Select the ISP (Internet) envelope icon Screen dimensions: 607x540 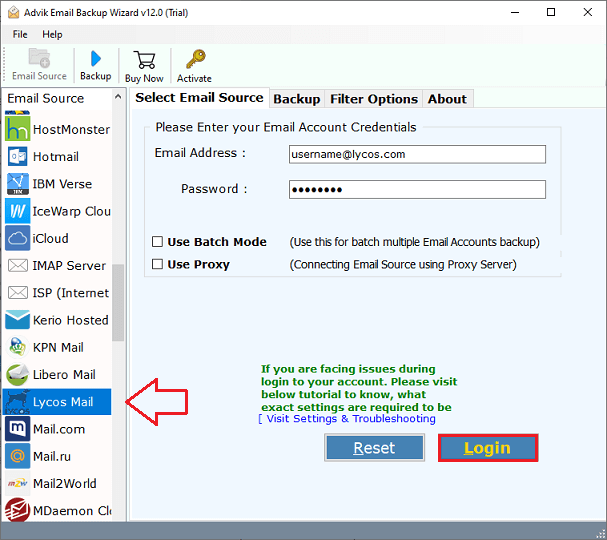(17, 293)
